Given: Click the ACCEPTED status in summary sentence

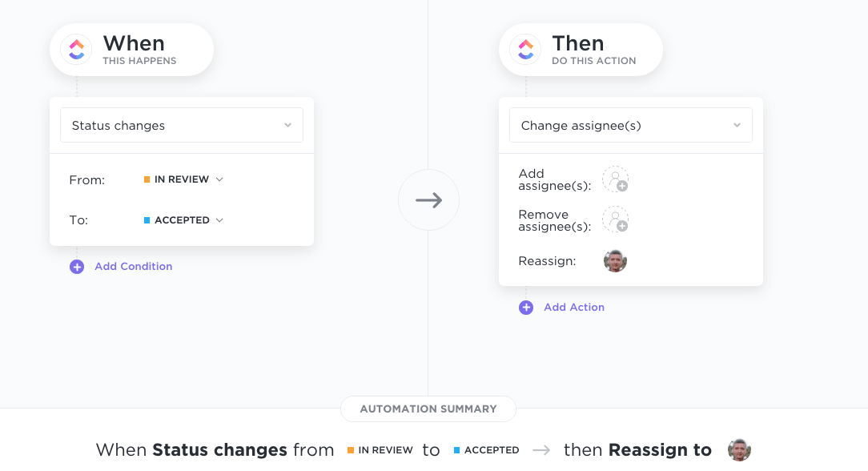Looking at the screenshot, I should pyautogui.click(x=487, y=450).
